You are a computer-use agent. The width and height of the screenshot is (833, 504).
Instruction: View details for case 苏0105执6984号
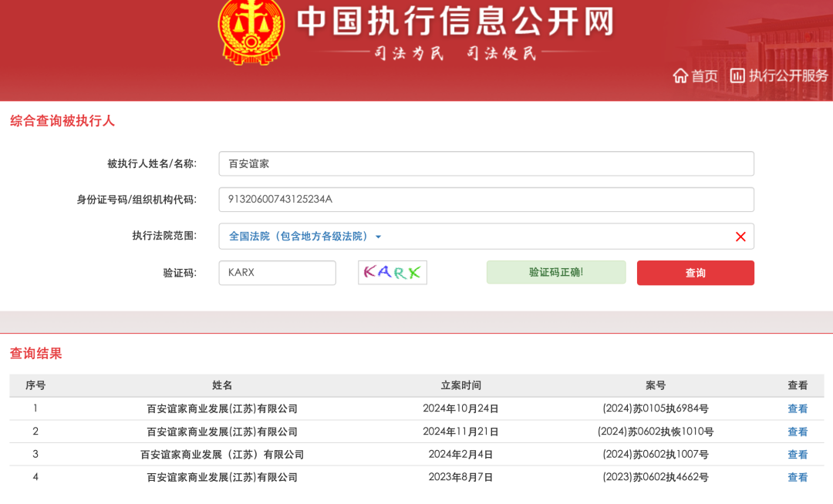tap(798, 408)
